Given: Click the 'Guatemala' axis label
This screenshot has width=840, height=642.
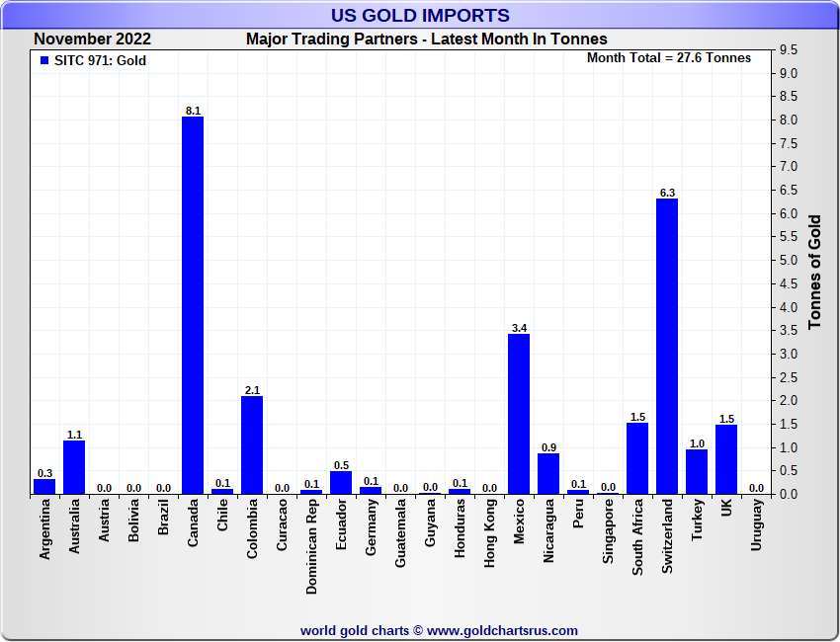Looking at the screenshot, I should pos(400,532).
